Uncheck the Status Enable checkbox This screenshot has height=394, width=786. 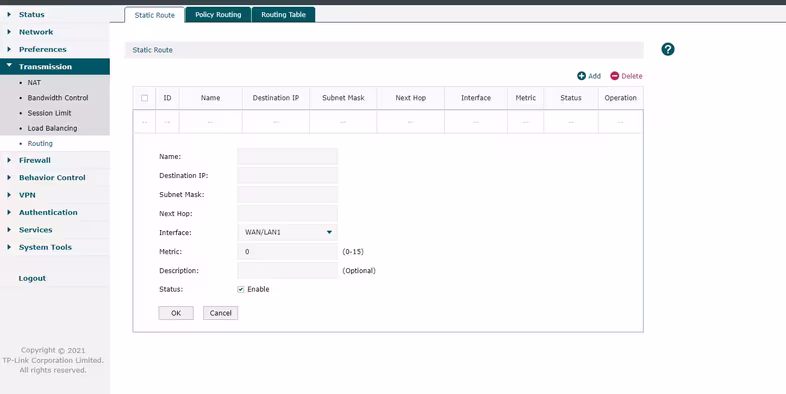pos(241,289)
